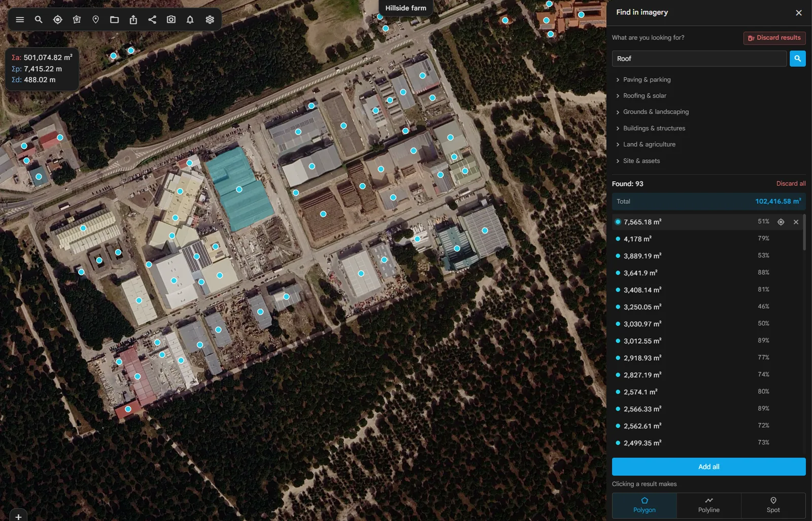Open the hamburger main menu

(20, 19)
